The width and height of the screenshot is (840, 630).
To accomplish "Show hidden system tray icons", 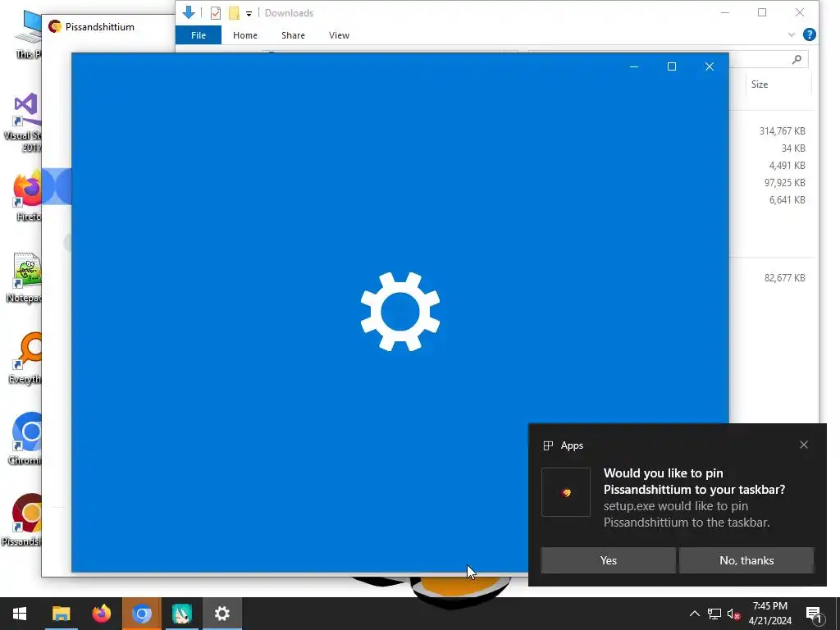I will (x=694, y=614).
